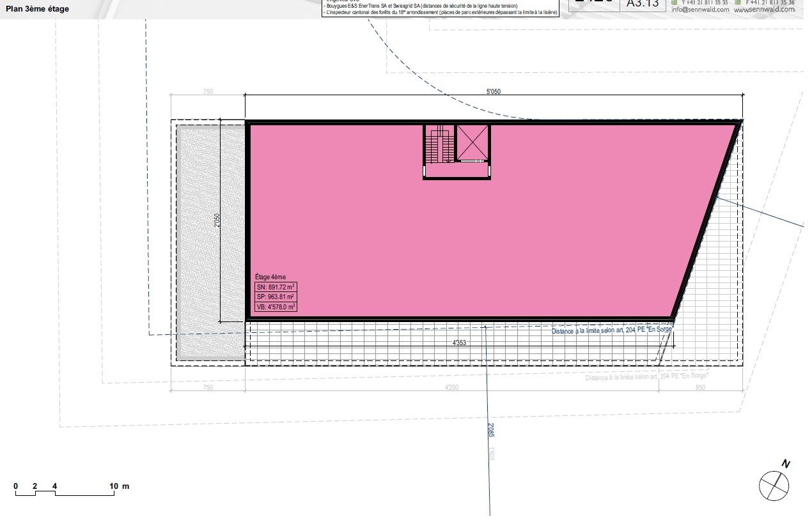Click the staircase symbol in the core
812x524 pixels.
(439, 144)
